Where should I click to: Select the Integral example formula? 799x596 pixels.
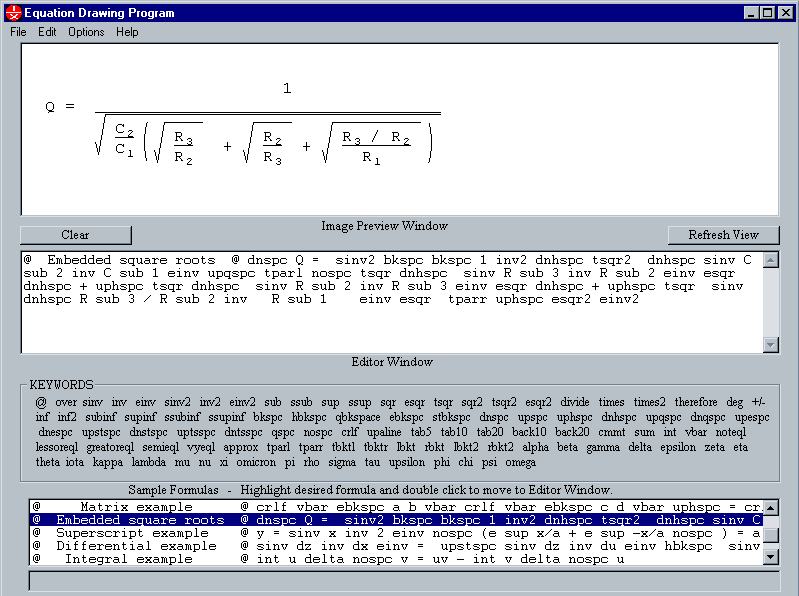(x=395, y=559)
